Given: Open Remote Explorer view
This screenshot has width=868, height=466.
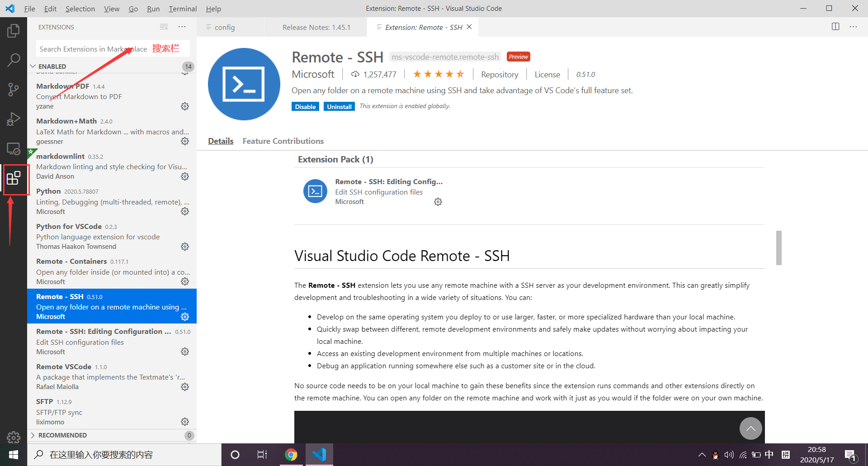Looking at the screenshot, I should (14, 149).
